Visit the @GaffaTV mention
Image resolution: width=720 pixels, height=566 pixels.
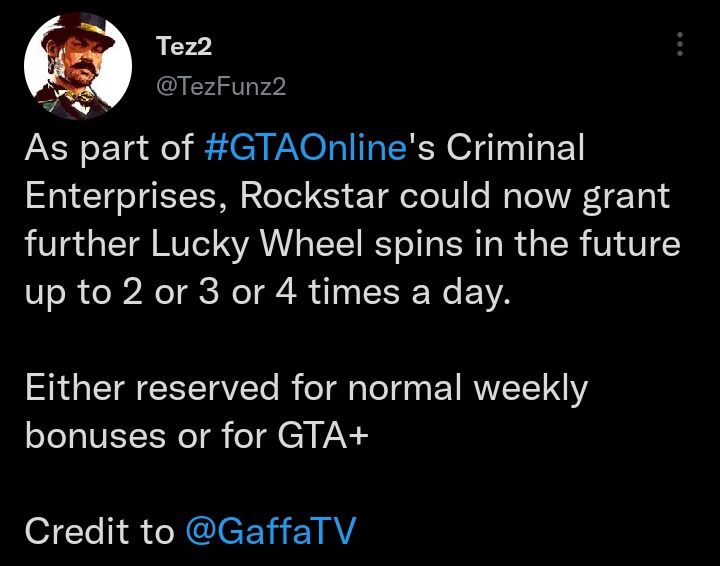270,531
